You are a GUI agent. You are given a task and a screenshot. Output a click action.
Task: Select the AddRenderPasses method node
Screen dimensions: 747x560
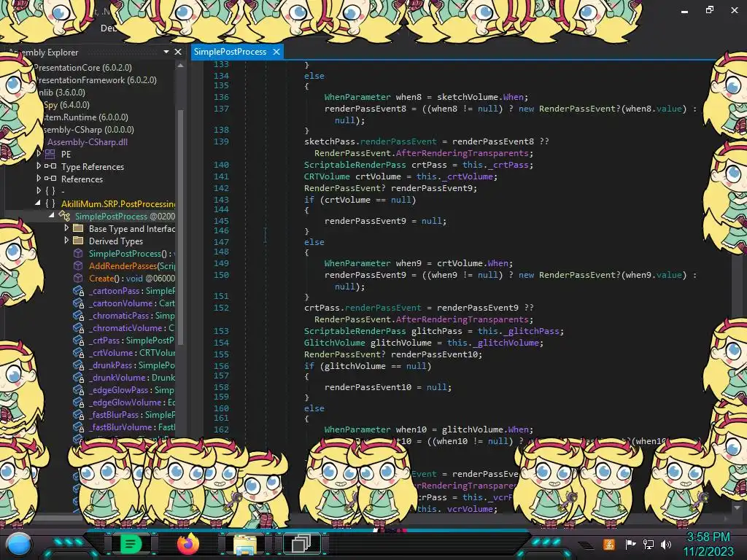tap(132, 265)
